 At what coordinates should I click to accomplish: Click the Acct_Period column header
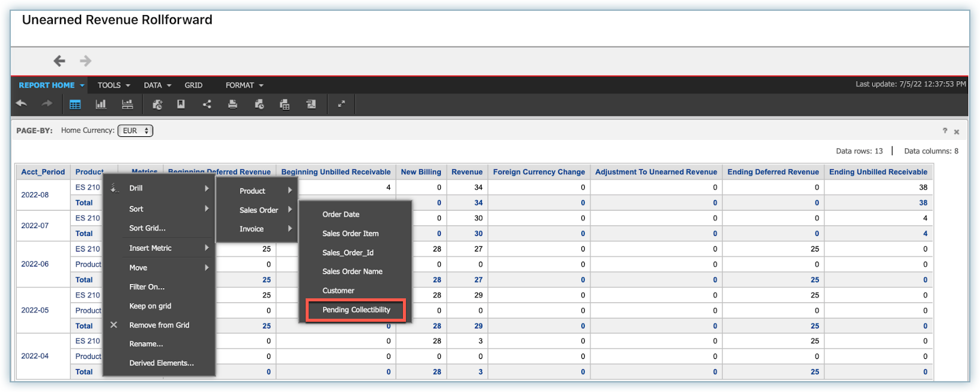tap(43, 172)
